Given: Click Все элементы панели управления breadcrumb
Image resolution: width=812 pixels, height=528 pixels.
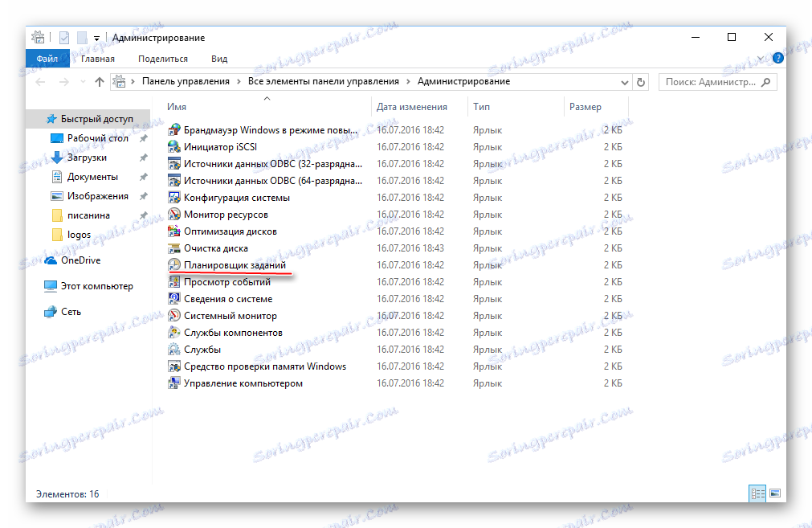Looking at the screenshot, I should (x=324, y=81).
